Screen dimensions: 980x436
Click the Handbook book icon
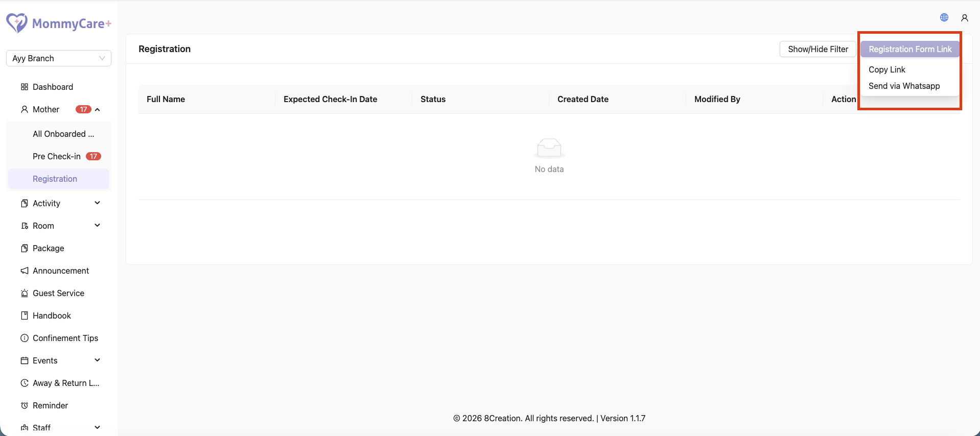point(24,316)
